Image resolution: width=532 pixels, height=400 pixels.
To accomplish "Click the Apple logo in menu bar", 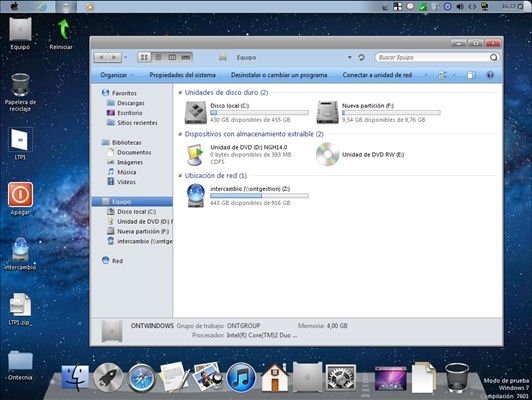I will click(14, 6).
